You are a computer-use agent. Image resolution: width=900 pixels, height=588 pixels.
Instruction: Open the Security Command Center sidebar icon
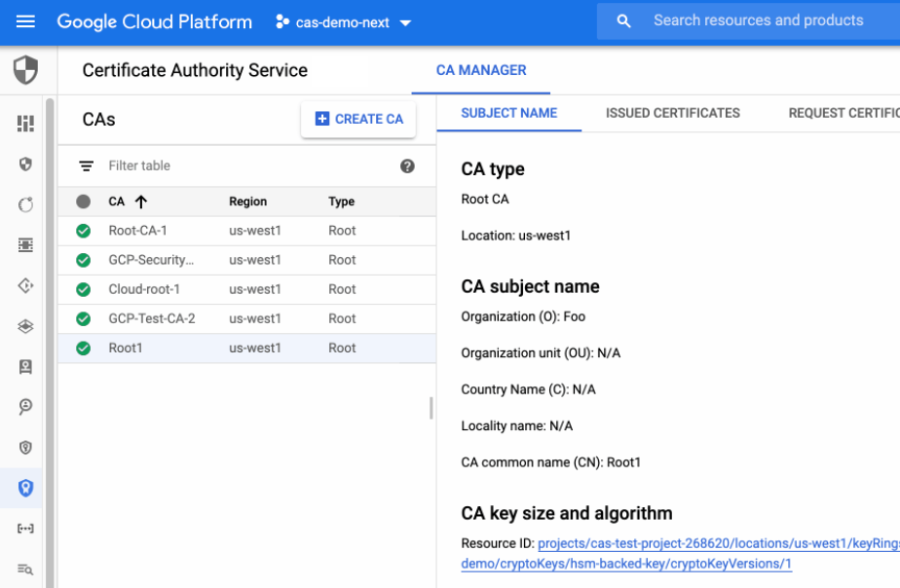pos(25,123)
